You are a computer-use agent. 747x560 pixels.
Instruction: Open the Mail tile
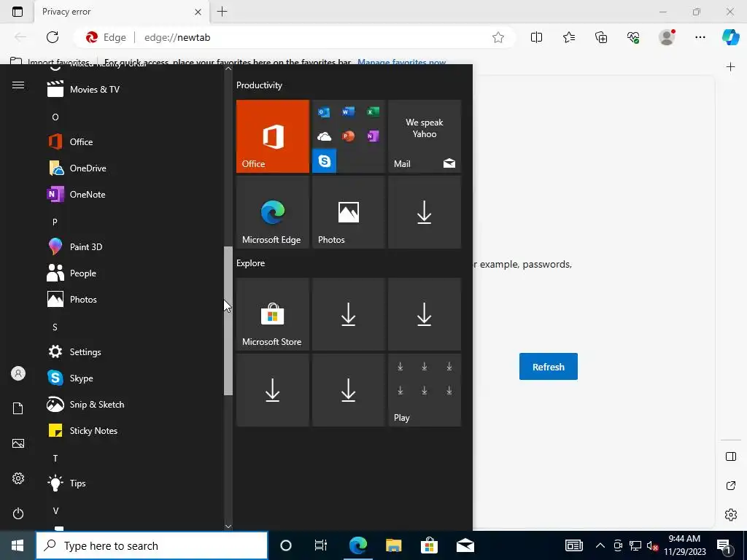click(x=425, y=136)
